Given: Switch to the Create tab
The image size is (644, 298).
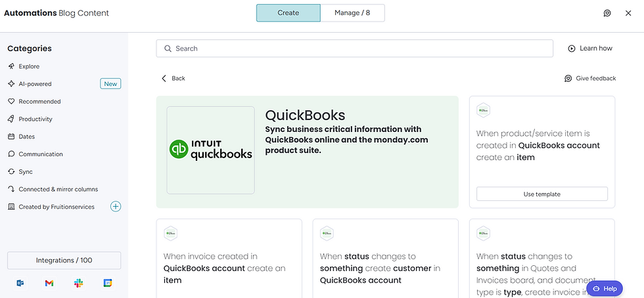Looking at the screenshot, I should coord(288,12).
